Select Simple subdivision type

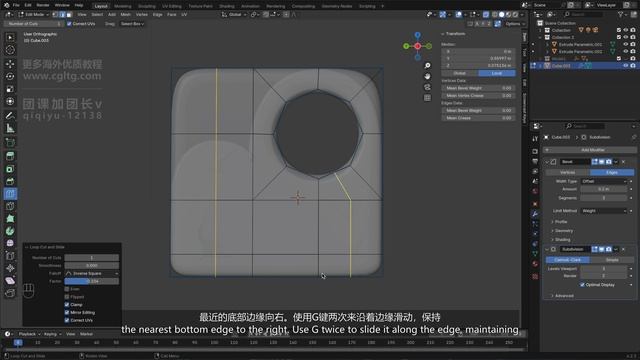(612, 260)
